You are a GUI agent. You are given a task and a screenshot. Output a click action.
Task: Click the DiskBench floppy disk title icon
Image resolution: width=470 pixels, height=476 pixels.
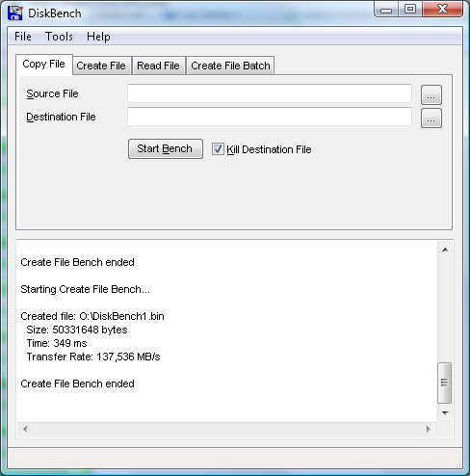(15, 13)
